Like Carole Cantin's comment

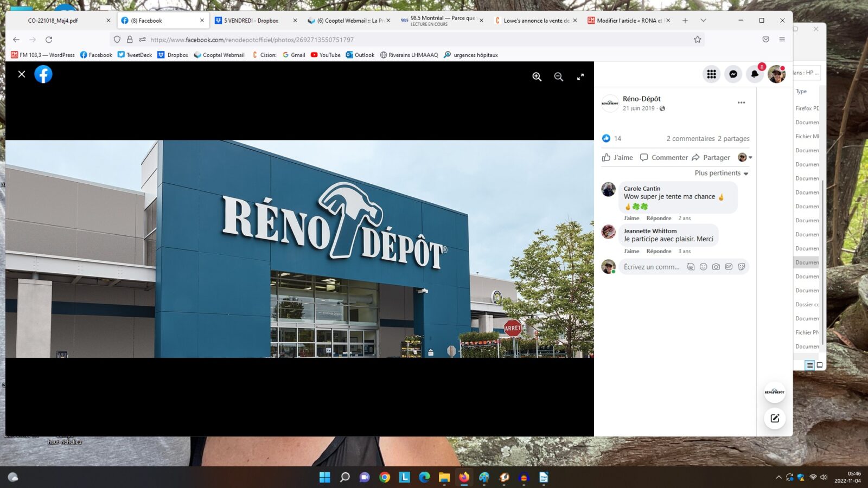click(631, 218)
